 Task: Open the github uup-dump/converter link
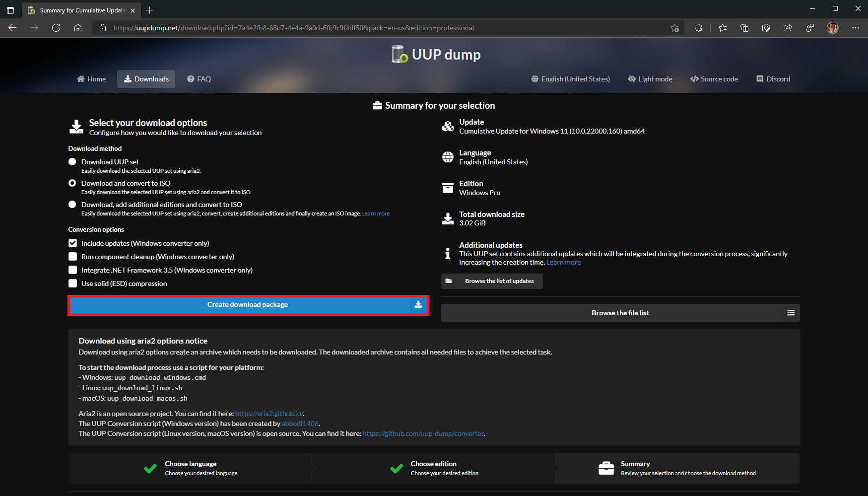click(x=423, y=433)
